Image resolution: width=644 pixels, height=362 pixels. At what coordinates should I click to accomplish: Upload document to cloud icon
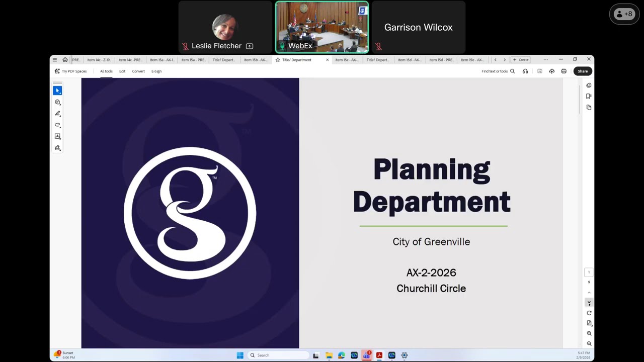(551, 71)
